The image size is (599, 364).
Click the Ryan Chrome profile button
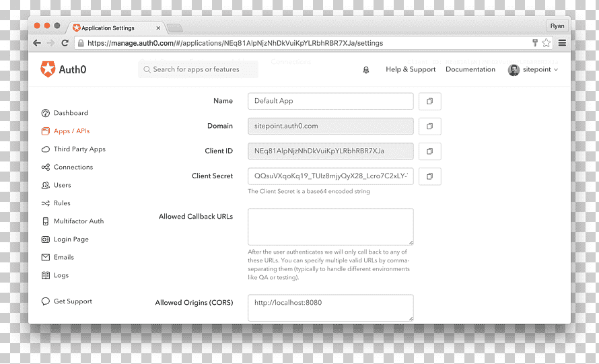[557, 26]
